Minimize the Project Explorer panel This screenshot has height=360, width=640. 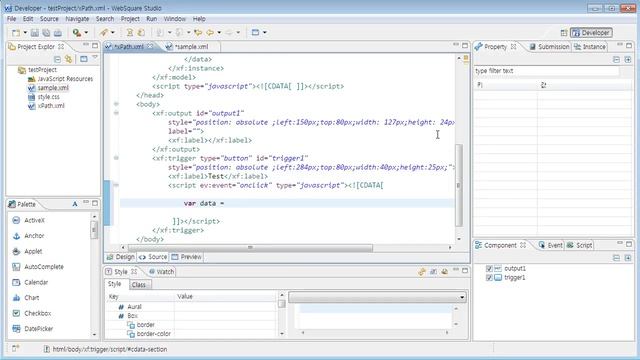[x=86, y=45]
